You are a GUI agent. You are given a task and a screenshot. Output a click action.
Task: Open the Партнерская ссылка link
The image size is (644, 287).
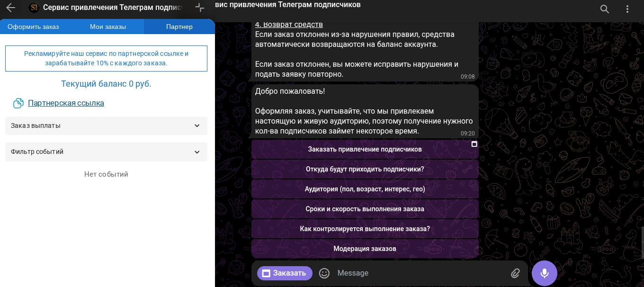click(66, 103)
